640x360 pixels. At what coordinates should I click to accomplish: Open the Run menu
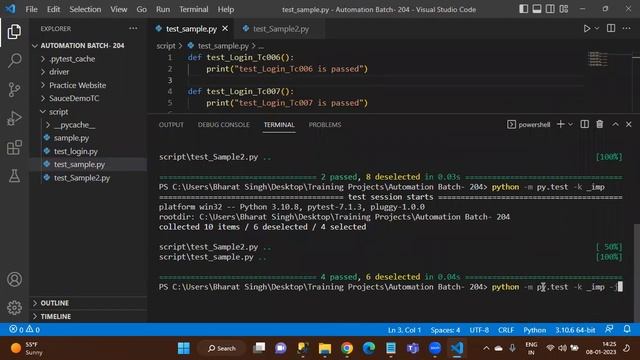point(163,9)
